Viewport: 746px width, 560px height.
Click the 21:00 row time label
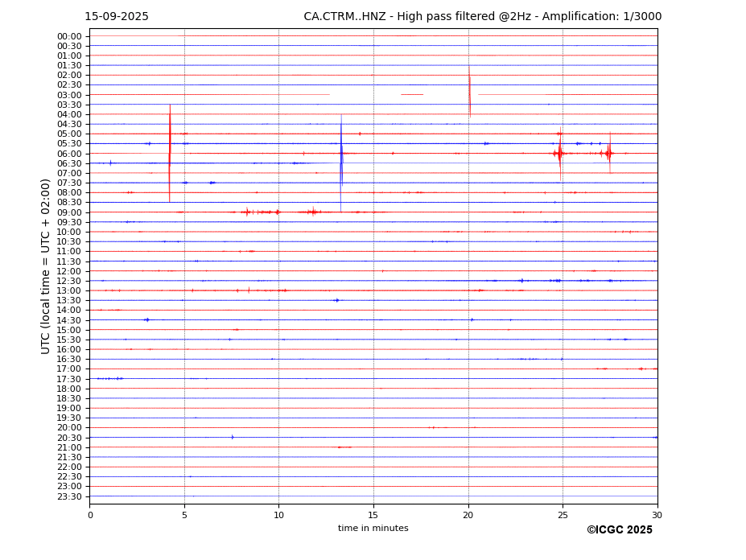(69, 447)
